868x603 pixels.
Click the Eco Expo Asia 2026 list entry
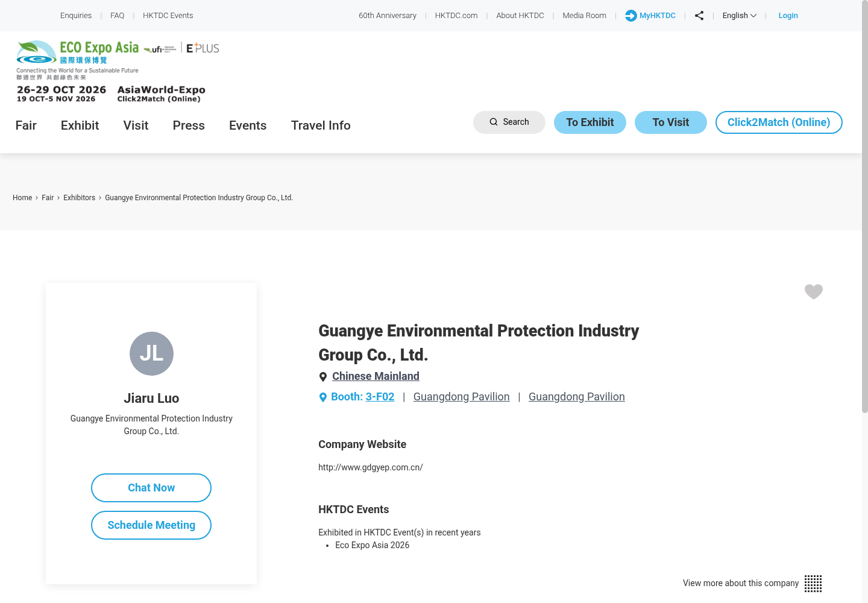(373, 545)
